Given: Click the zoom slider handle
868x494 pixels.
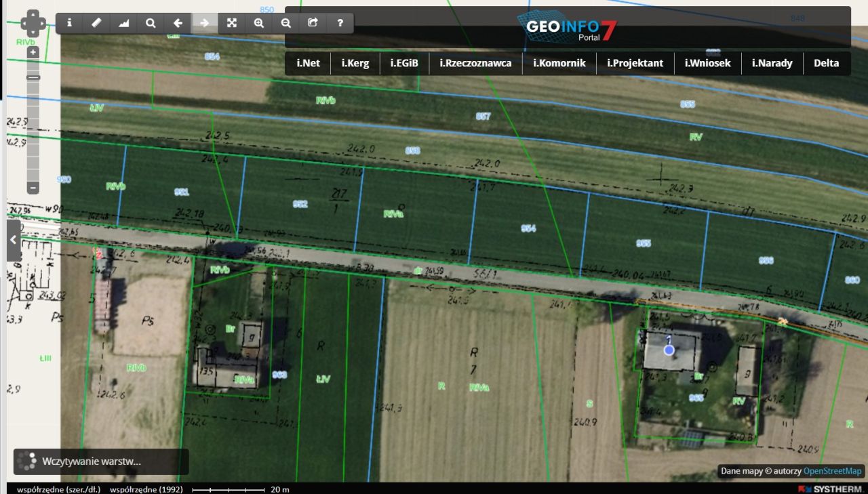Looking at the screenshot, I should point(33,77).
